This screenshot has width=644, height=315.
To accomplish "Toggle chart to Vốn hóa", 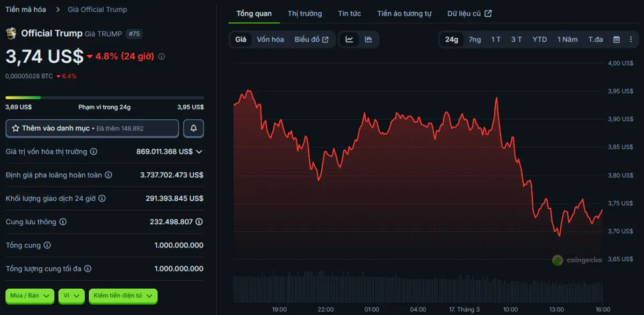I will point(270,39).
